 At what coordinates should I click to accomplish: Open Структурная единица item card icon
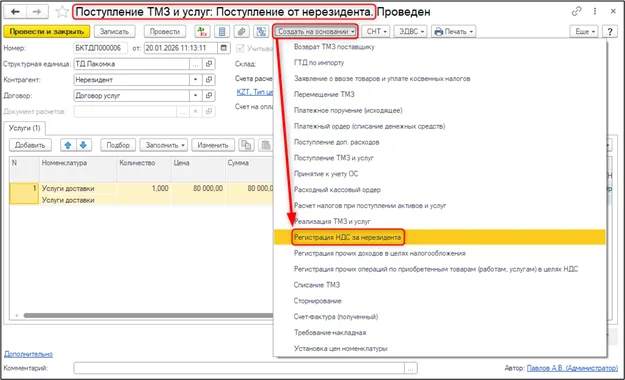coord(209,64)
